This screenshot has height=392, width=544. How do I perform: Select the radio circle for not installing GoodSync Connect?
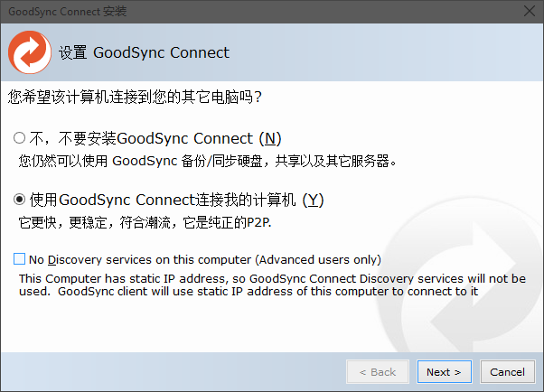pos(20,138)
